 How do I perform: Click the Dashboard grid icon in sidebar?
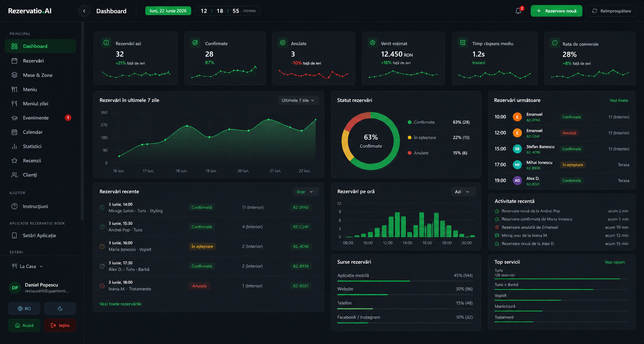point(14,46)
